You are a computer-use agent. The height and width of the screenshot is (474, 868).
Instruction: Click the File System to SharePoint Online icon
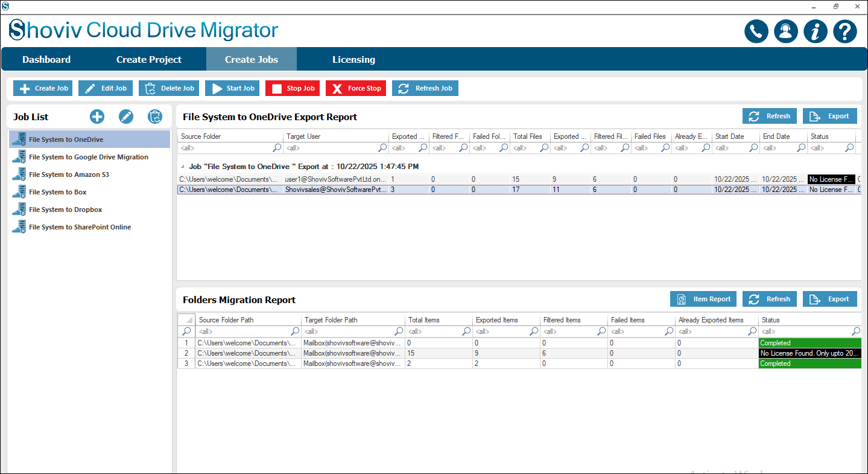click(x=19, y=227)
